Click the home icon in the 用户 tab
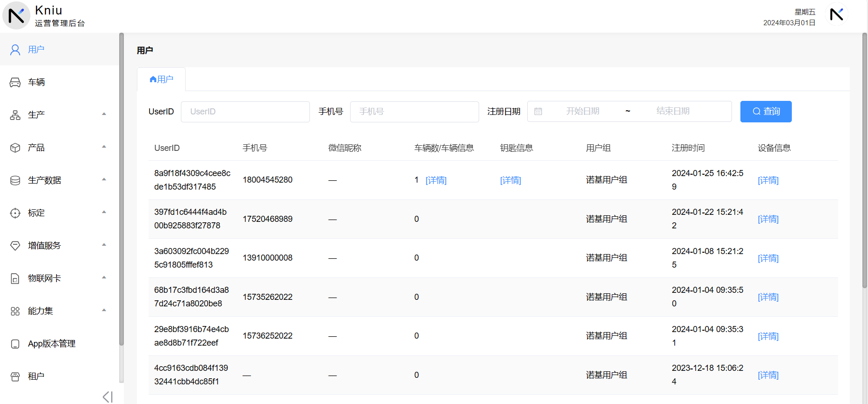Image resolution: width=868 pixels, height=404 pixels. coord(153,79)
